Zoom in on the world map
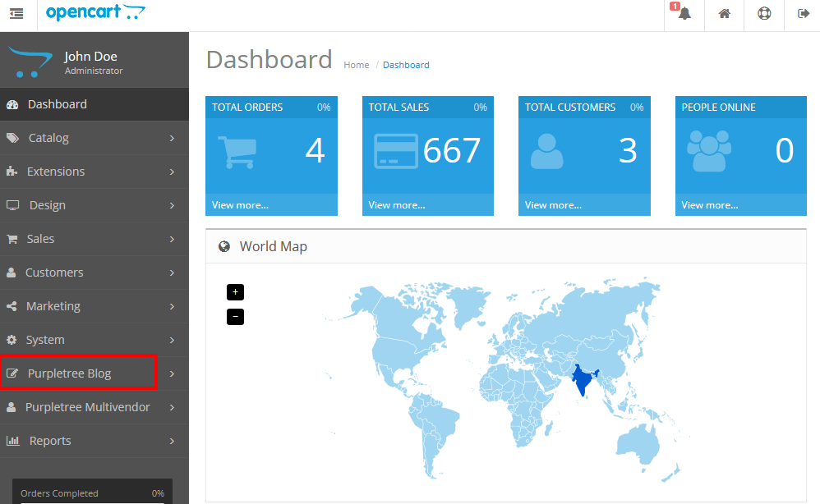This screenshot has width=820, height=504. [x=235, y=292]
